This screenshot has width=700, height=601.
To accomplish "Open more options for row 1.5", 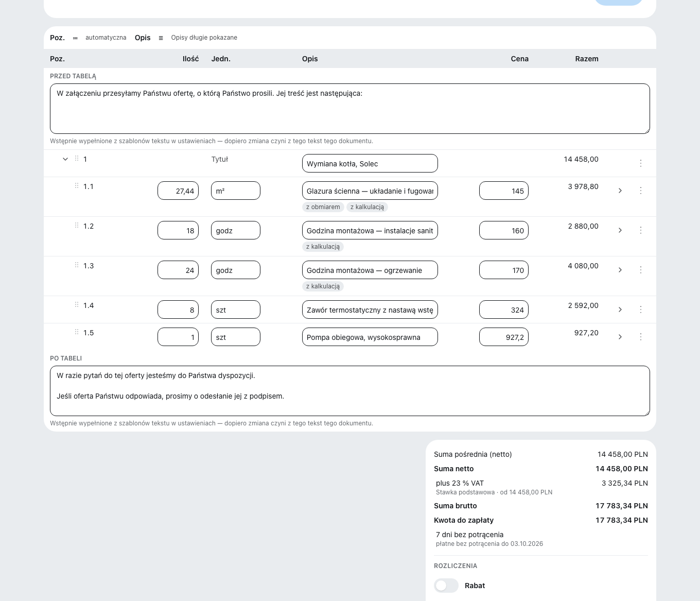I will click(x=641, y=337).
